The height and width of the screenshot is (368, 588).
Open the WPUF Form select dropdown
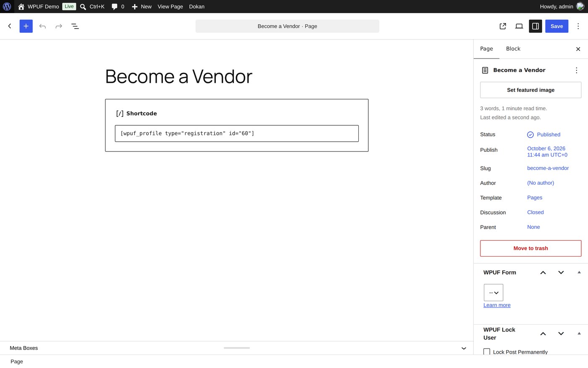click(493, 293)
